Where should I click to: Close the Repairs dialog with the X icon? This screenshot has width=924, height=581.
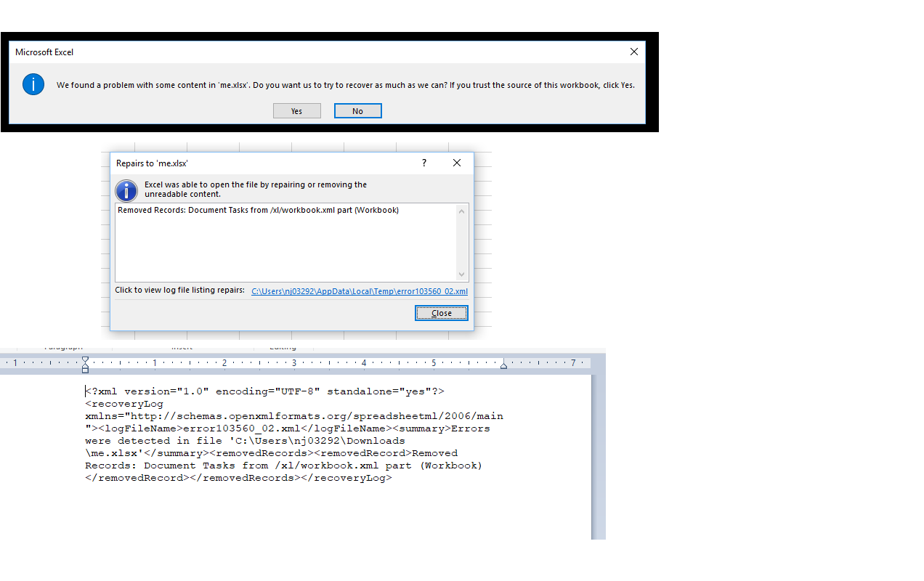coord(457,163)
